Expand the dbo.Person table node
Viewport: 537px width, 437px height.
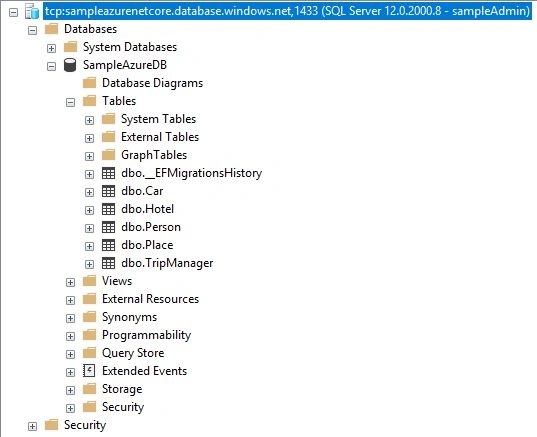[89, 228]
